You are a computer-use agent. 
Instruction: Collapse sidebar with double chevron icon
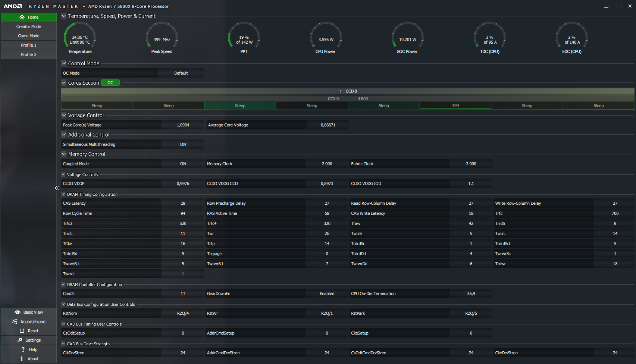click(x=57, y=188)
